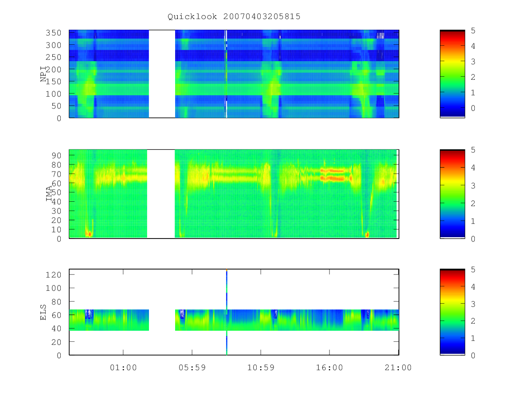Click the IMA spectrogram color scale bar
The width and height of the screenshot is (532, 399).
coord(452,194)
